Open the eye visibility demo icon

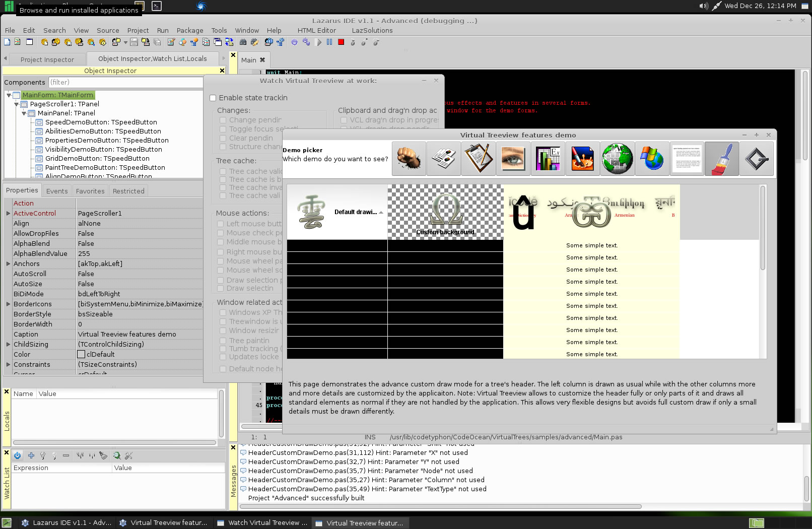[x=513, y=159]
